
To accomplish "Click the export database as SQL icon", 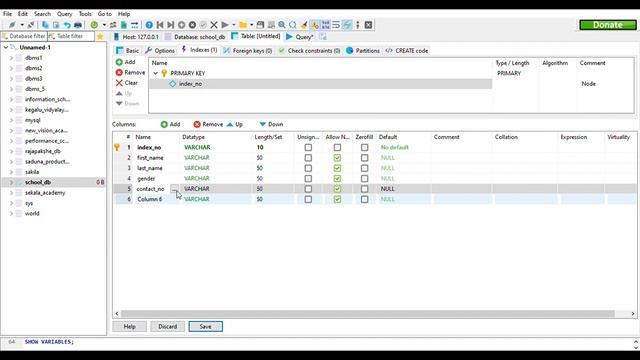I will click(x=124, y=25).
